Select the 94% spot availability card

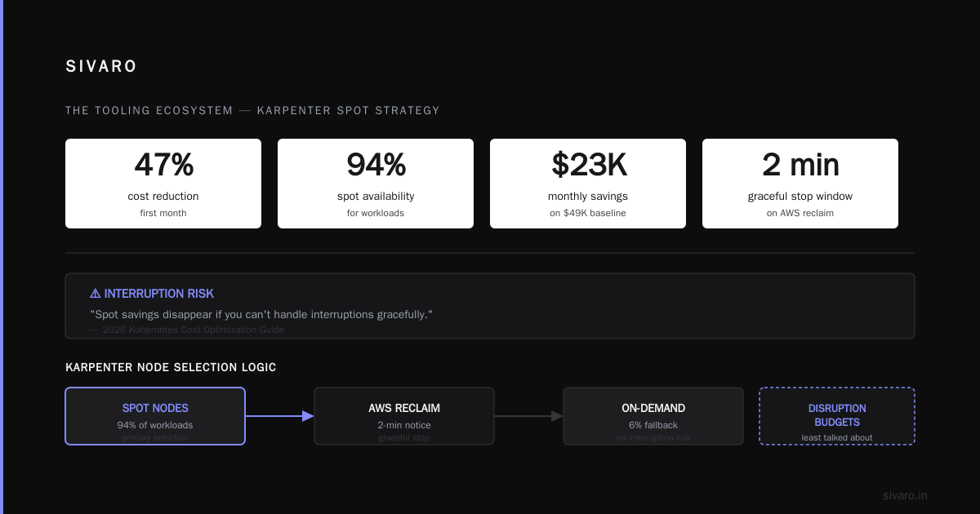coord(376,184)
